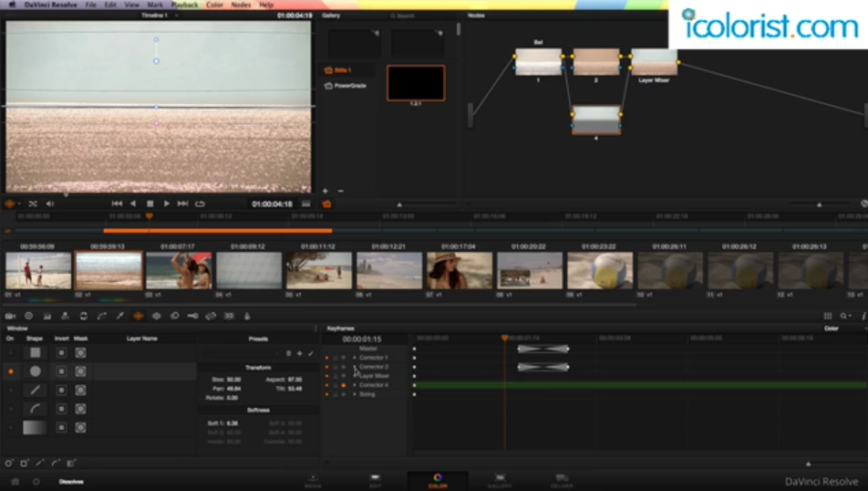
Task: Disable the active circular window
Action: (x=11, y=371)
